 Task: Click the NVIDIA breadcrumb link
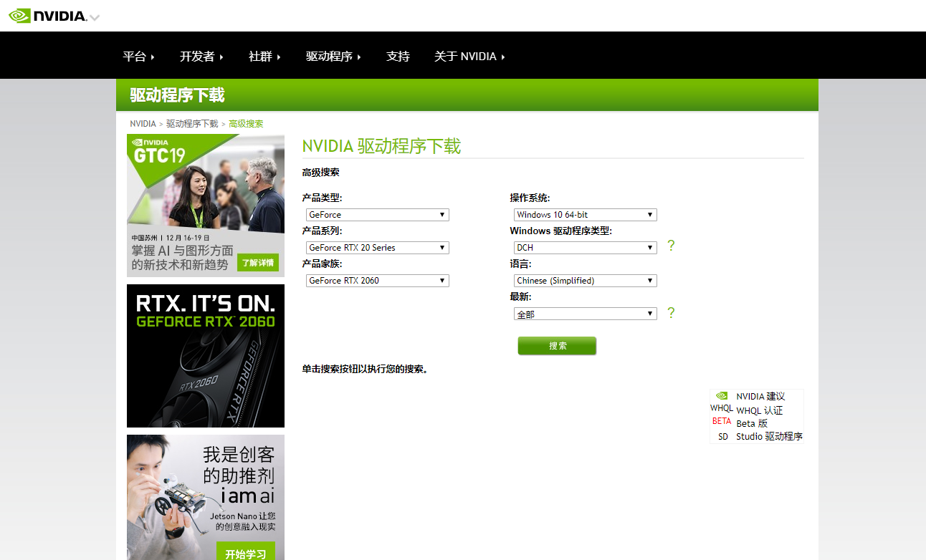pyautogui.click(x=143, y=124)
